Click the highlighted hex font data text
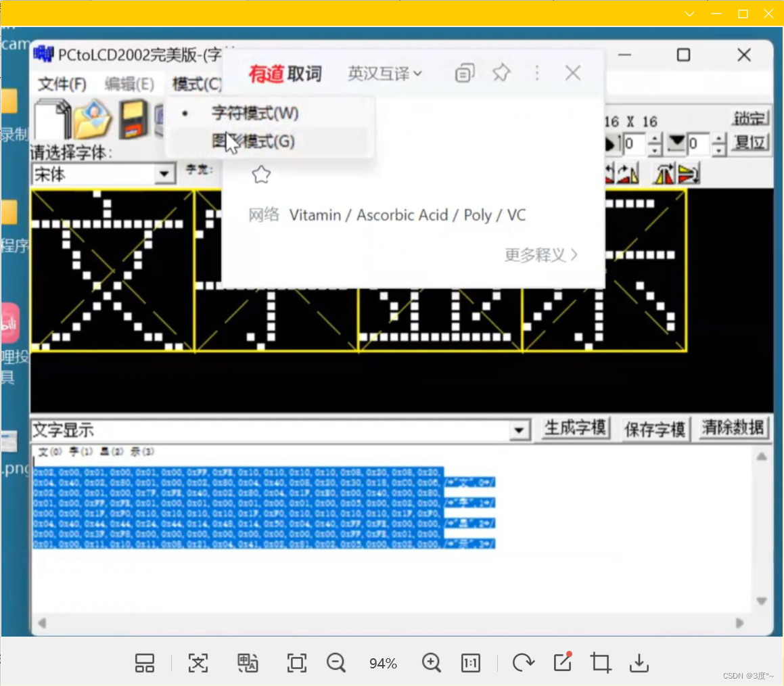The image size is (784, 686). click(264, 507)
